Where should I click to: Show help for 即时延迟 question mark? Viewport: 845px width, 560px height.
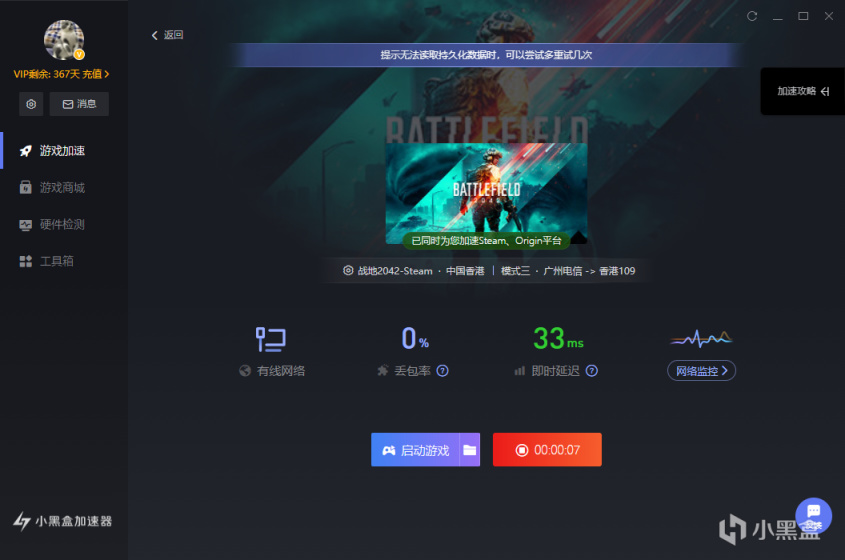592,371
